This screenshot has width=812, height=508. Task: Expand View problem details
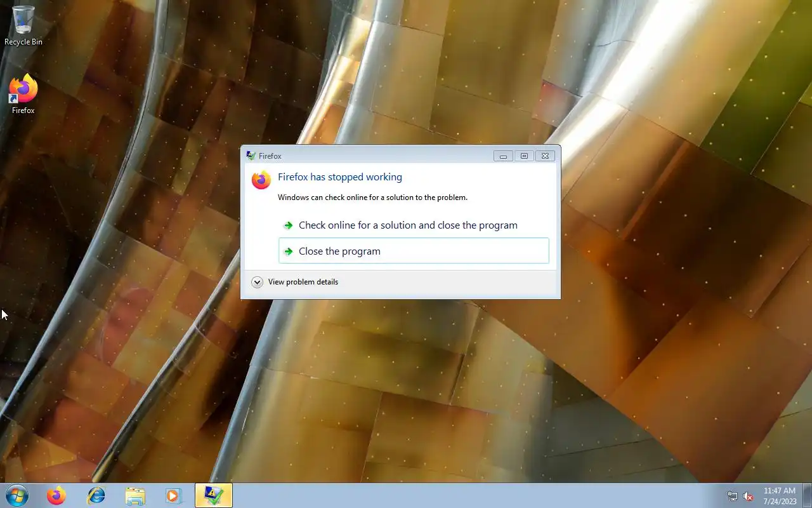pos(257,282)
